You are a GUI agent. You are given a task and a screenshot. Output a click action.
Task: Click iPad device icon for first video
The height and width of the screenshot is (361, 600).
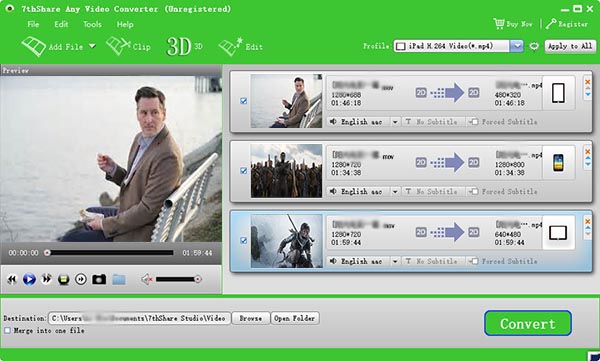(558, 93)
